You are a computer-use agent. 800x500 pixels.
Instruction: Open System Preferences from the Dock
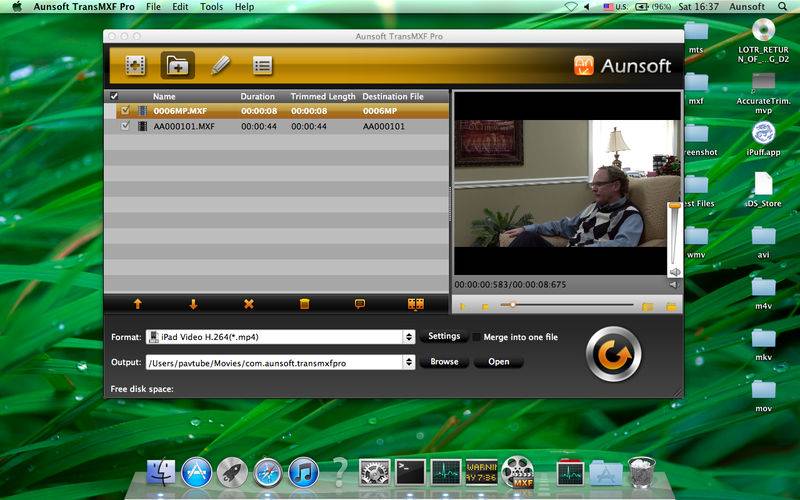coord(374,472)
